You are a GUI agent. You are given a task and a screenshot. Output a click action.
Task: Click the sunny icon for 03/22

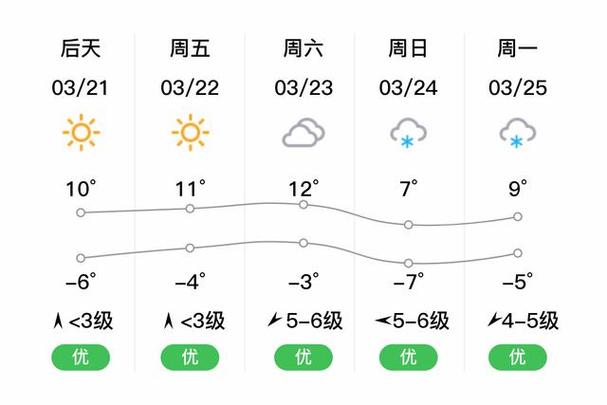pos(190,132)
